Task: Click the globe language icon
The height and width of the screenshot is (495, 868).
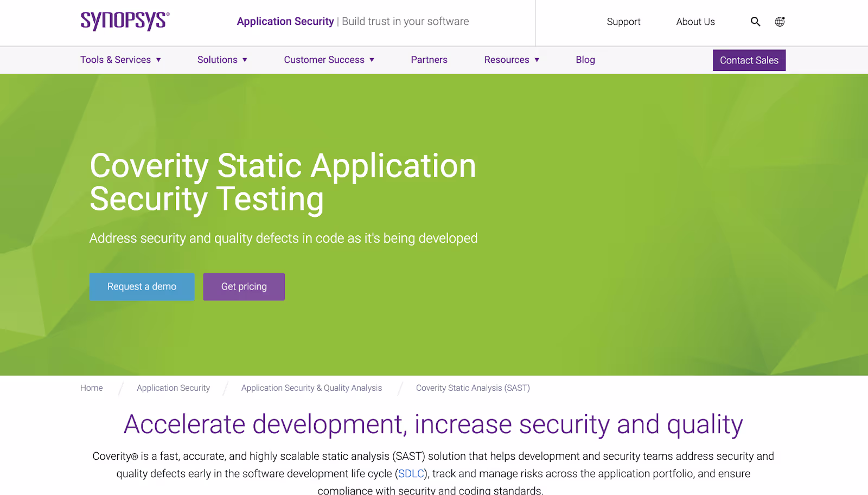Action: [x=780, y=22]
